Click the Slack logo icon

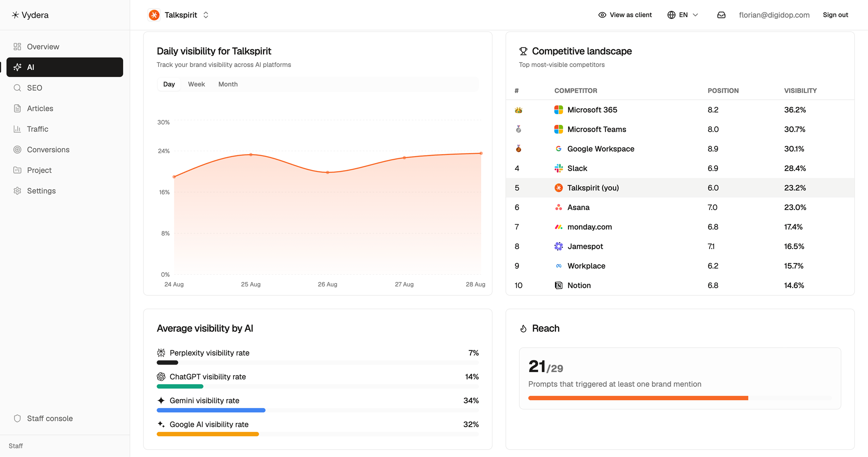[558, 168]
